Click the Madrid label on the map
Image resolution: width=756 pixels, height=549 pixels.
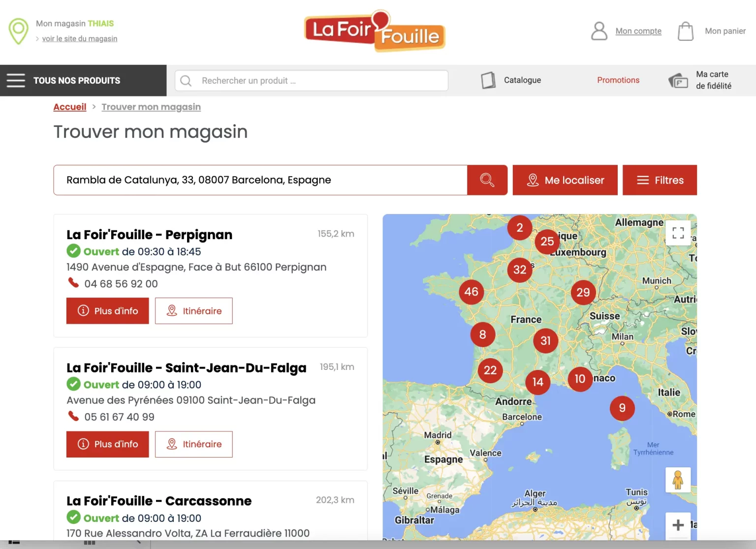[x=438, y=435]
